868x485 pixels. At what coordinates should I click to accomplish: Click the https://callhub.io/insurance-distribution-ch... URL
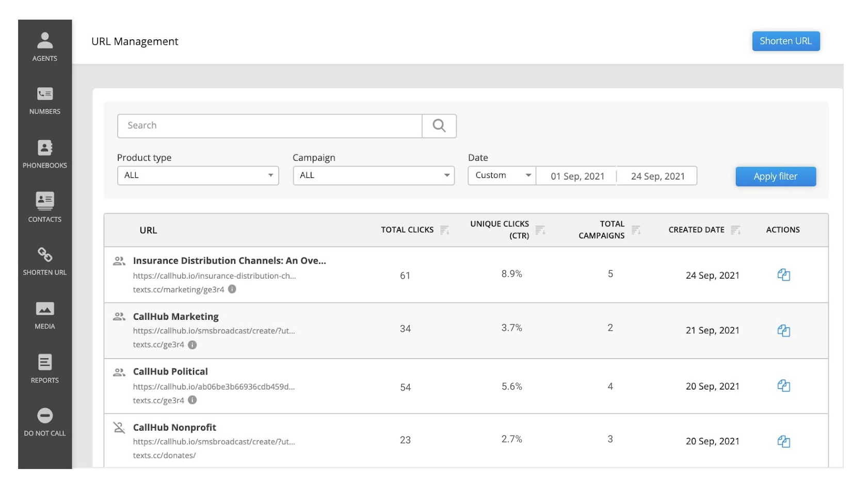pos(215,276)
